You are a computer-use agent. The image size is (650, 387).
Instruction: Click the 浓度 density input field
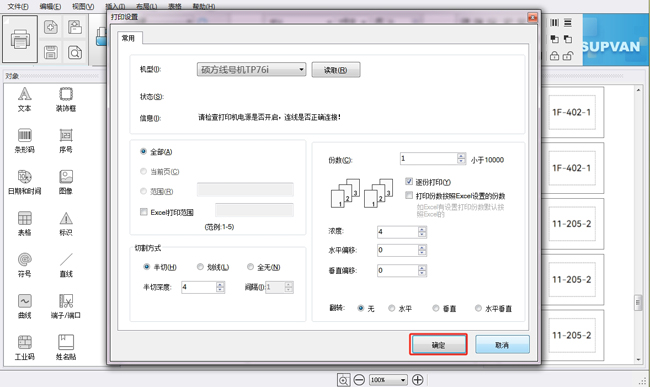(x=398, y=232)
